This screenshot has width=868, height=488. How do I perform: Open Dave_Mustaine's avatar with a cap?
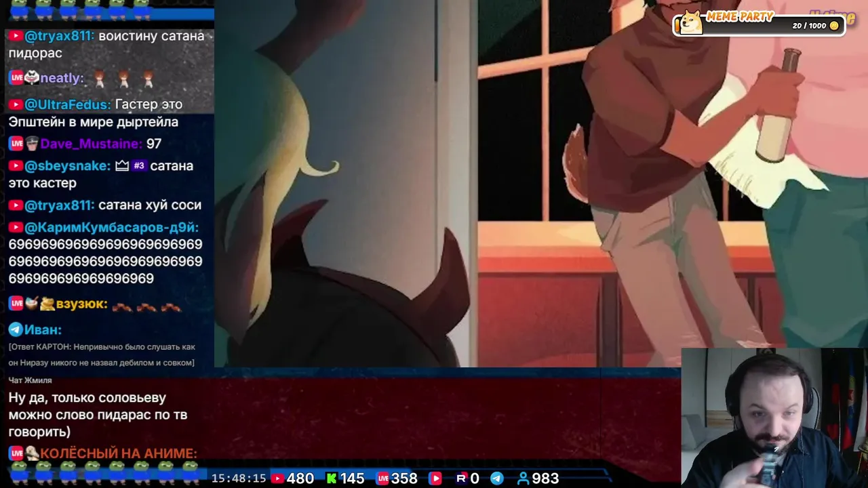click(x=32, y=144)
